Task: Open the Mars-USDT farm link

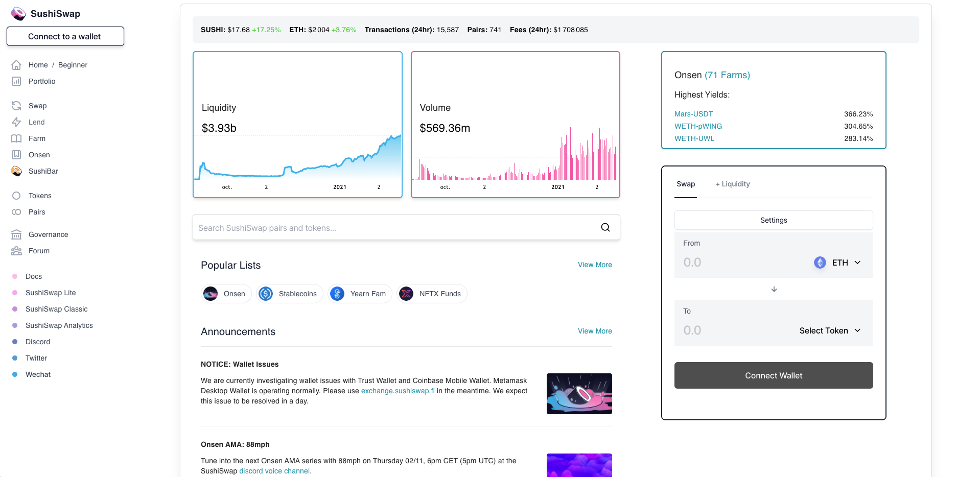Action: [x=693, y=114]
